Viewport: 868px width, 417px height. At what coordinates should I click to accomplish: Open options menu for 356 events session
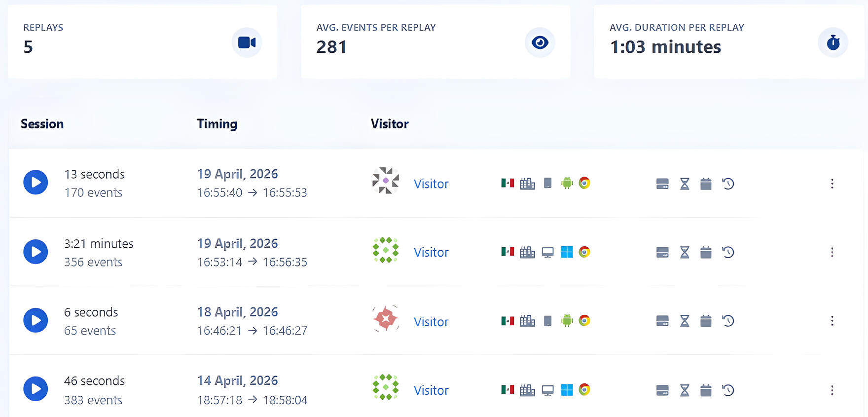click(832, 252)
